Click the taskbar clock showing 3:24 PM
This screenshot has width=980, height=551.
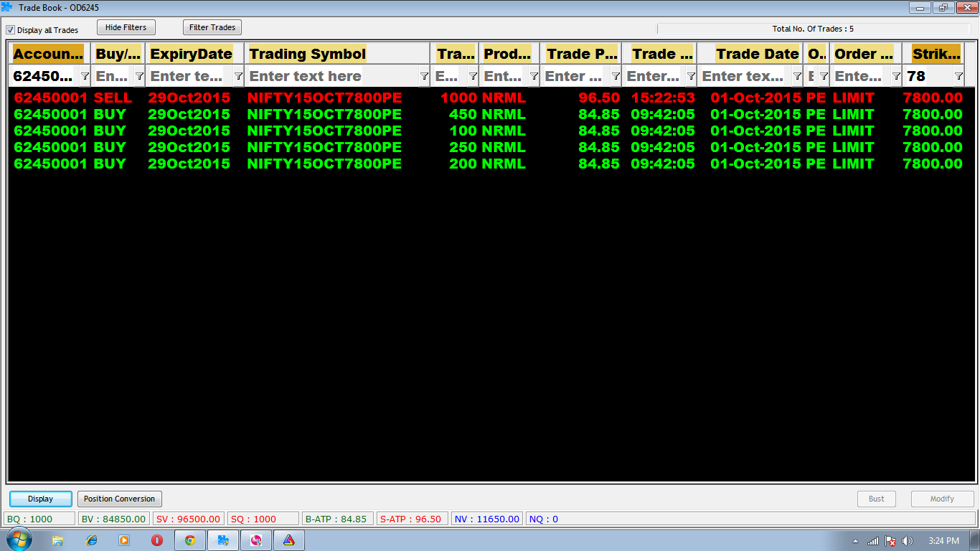coord(943,541)
